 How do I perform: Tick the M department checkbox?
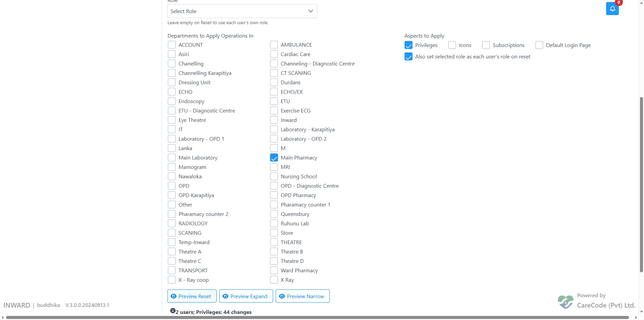tap(274, 148)
